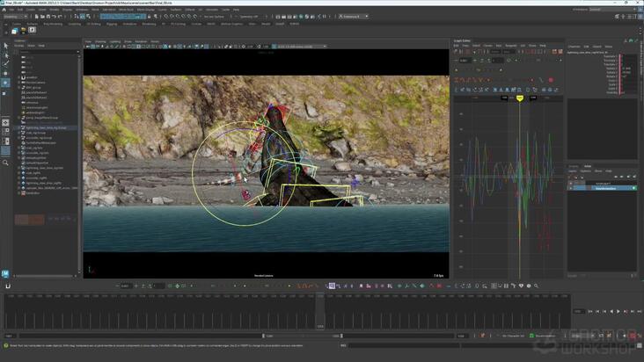Open the Mesh Tools menu

[126, 10]
